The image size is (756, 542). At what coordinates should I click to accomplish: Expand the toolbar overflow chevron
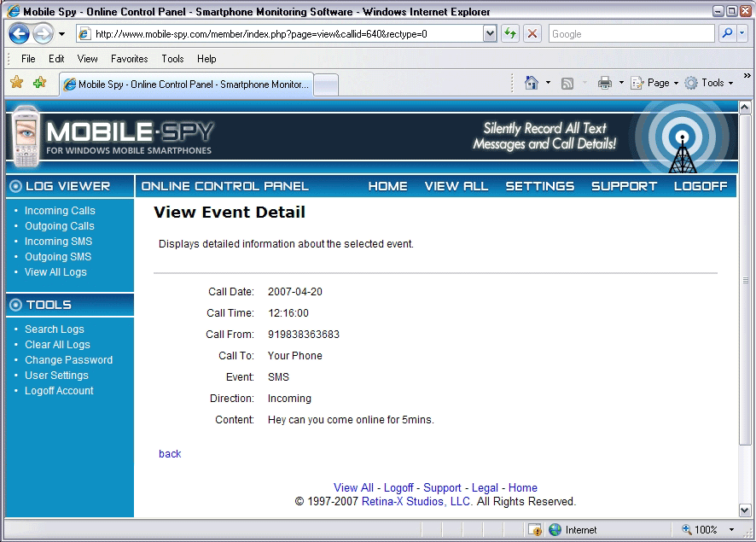click(747, 76)
